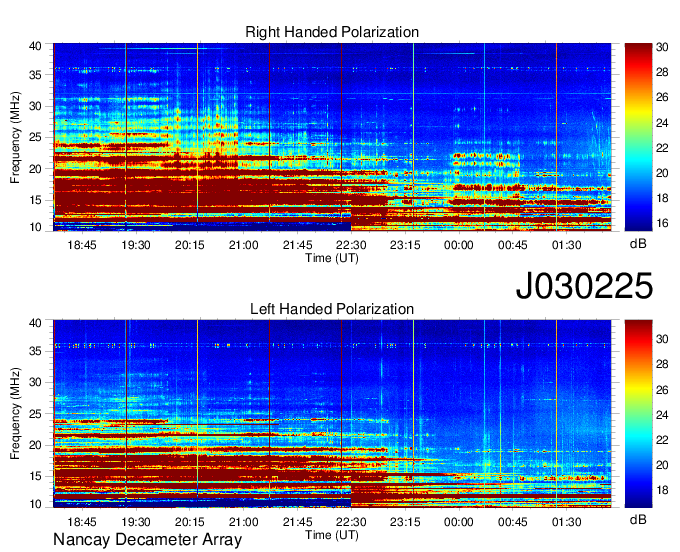Click the 21:00 time tick under Left Handed plot
This screenshot has height=552, width=680.
click(x=243, y=522)
